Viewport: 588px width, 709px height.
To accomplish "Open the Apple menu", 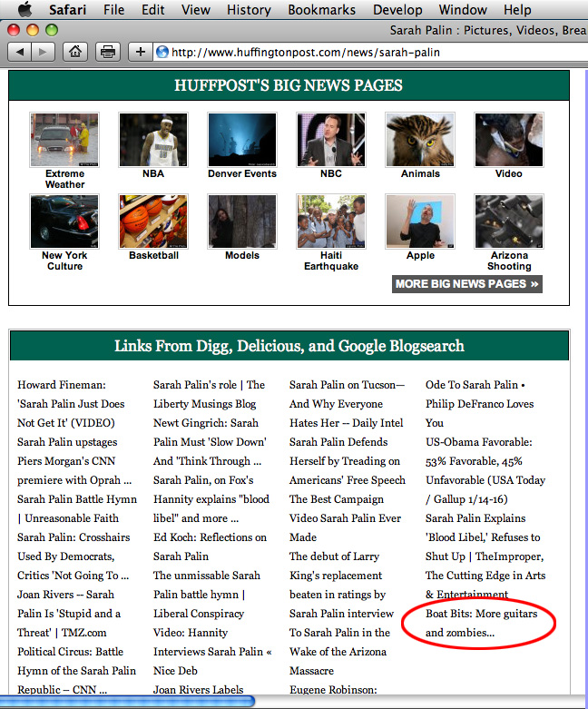I will tap(25, 9).
